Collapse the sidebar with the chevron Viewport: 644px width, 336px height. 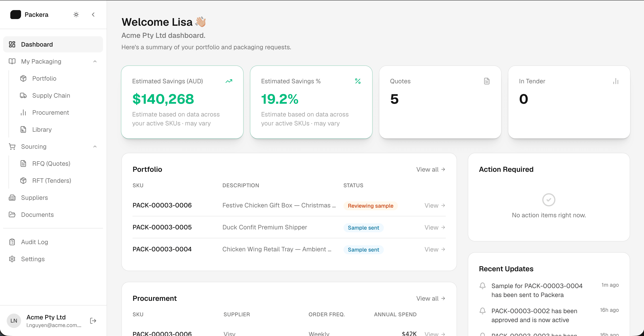(x=93, y=15)
